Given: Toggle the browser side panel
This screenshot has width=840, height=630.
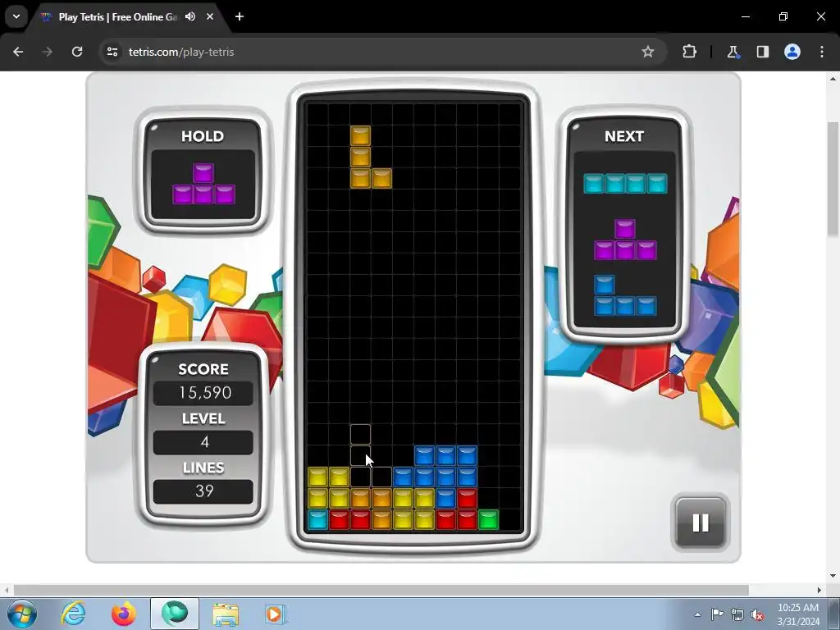Looking at the screenshot, I should (x=762, y=52).
